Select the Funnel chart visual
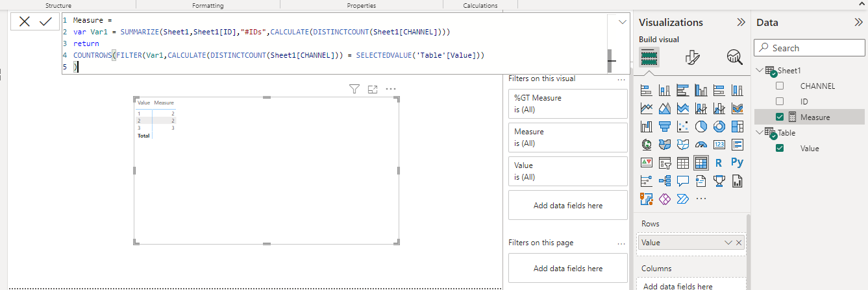Viewport: 868px width, 290px height. coord(665,127)
